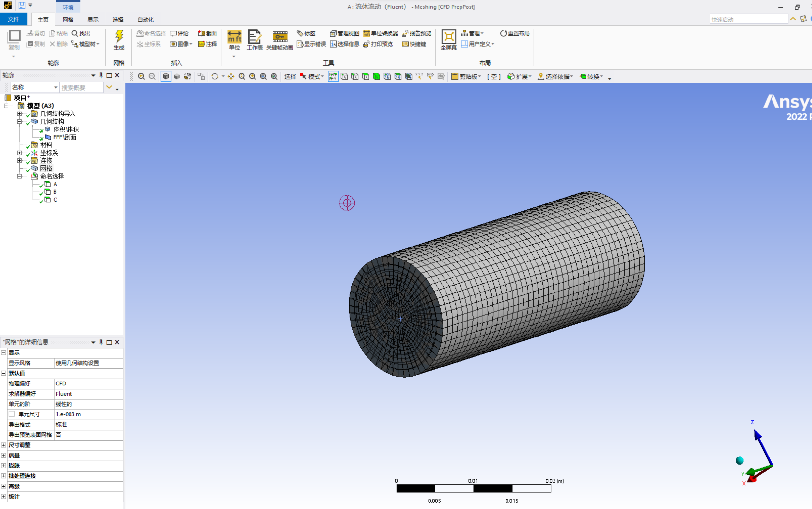812x509 pixels.
Task: Collapse the 几何结构 geometry tree node
Action: tap(19, 122)
